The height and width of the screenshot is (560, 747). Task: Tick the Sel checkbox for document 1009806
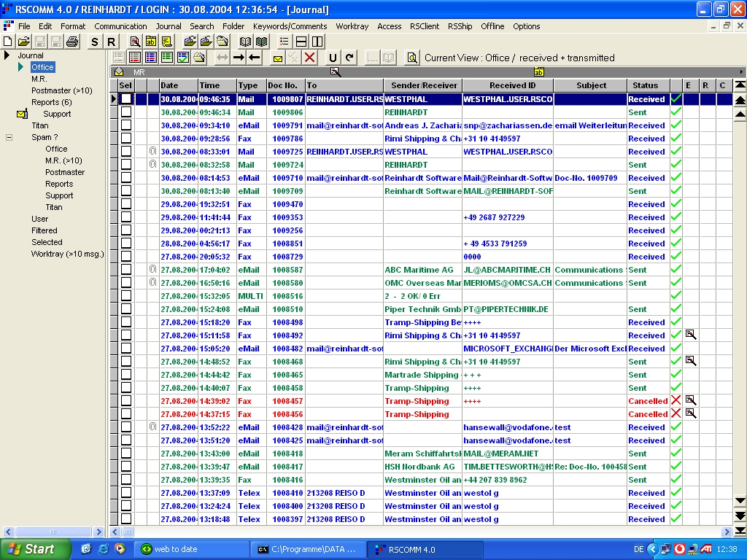pos(126,112)
